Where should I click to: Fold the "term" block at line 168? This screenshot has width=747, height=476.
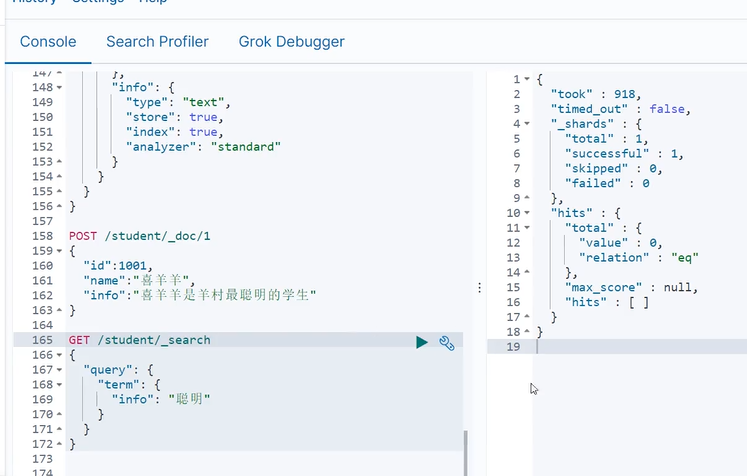click(x=60, y=385)
